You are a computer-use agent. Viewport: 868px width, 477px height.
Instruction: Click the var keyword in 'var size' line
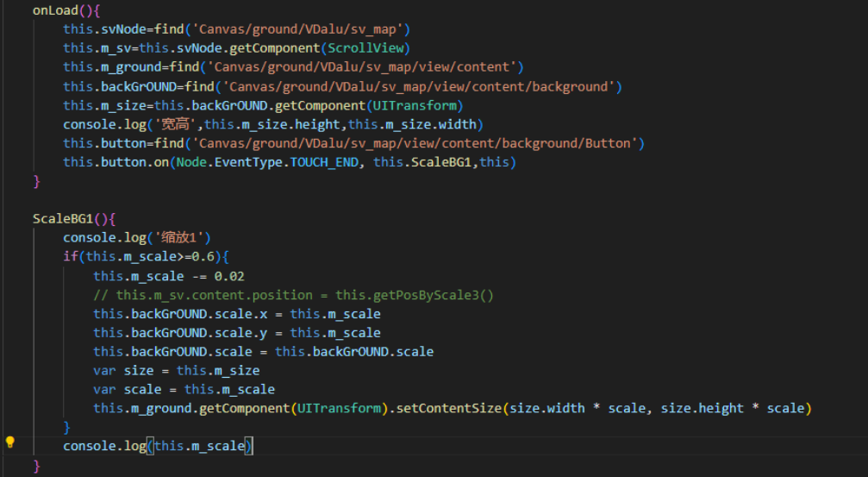104,370
